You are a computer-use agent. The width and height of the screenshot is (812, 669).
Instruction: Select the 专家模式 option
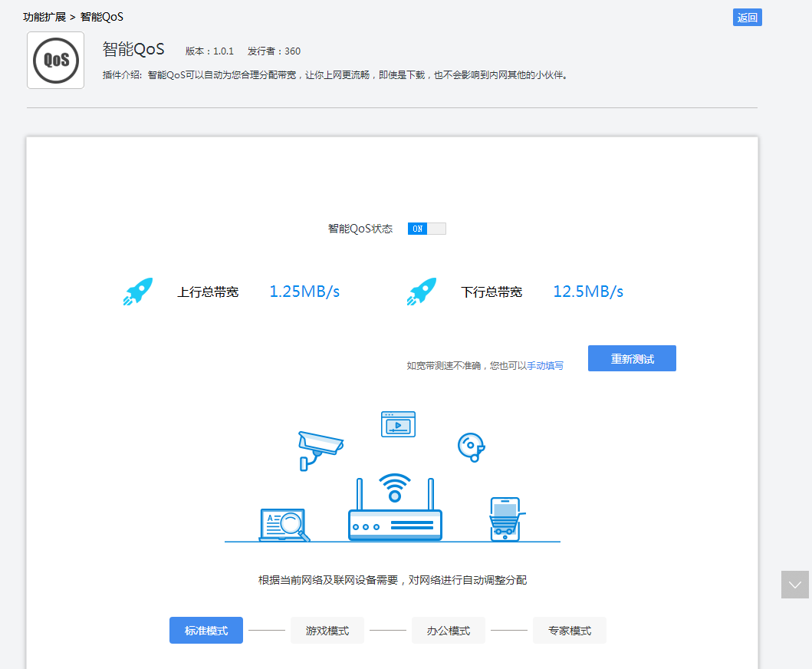click(569, 630)
